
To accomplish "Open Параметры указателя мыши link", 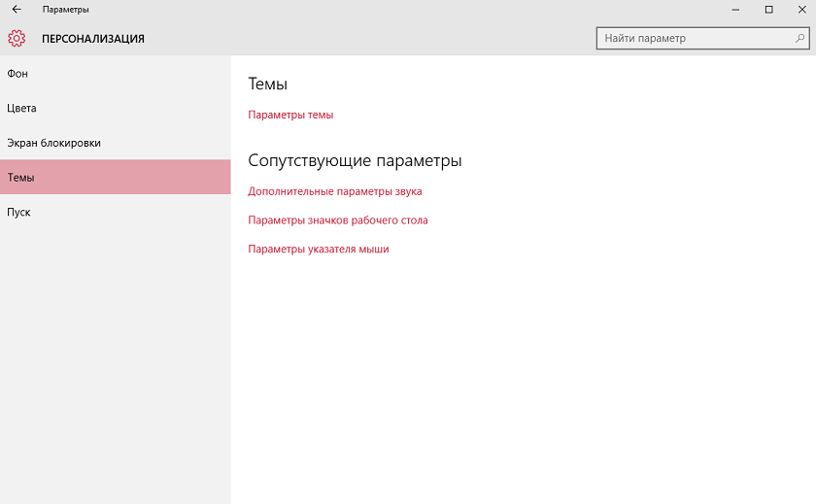I will (x=318, y=249).
